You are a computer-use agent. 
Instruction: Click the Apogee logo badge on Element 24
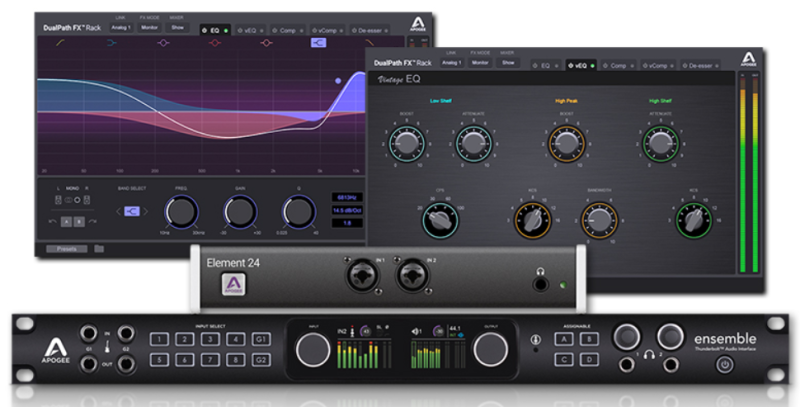tap(233, 284)
